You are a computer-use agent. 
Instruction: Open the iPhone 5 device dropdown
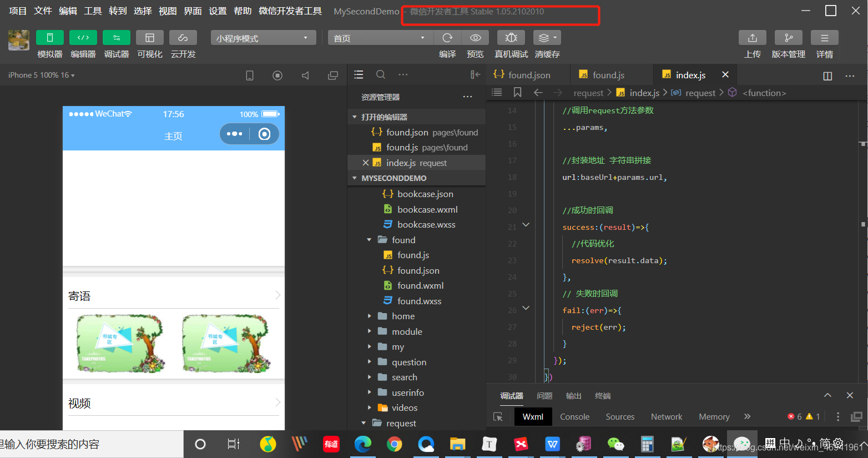pos(42,75)
